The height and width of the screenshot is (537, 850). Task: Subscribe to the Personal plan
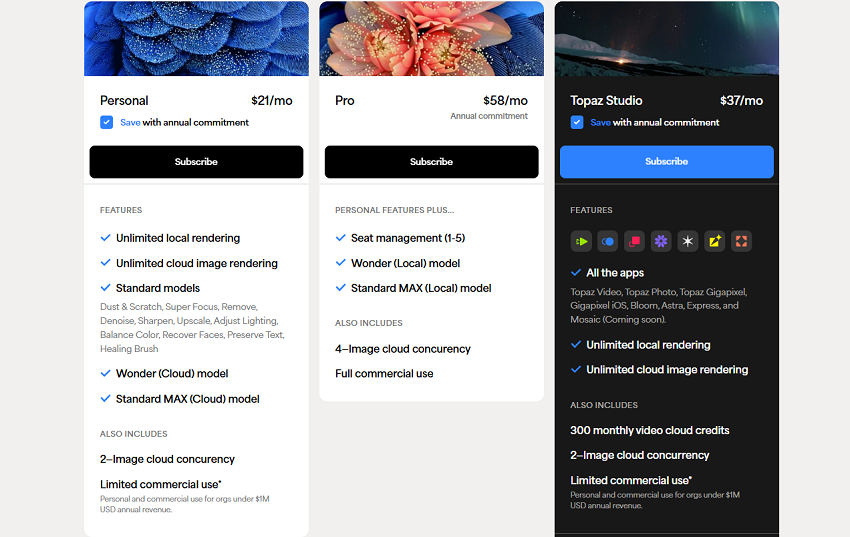196,162
